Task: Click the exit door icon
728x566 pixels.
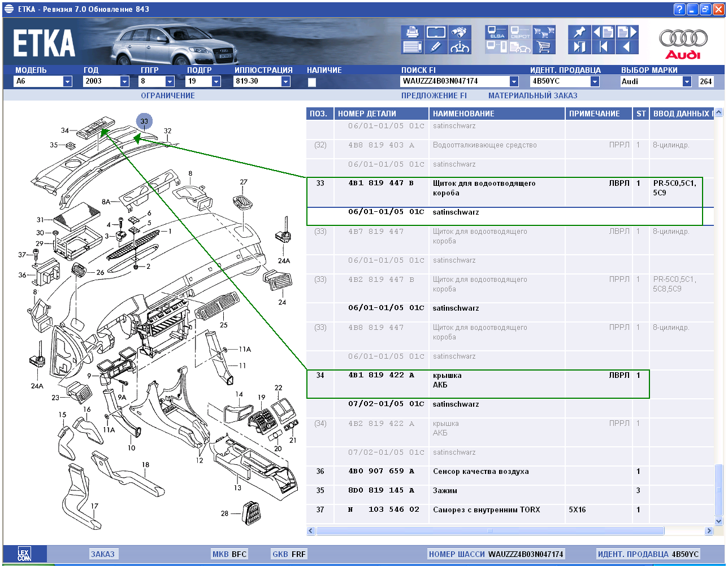Action: (579, 47)
